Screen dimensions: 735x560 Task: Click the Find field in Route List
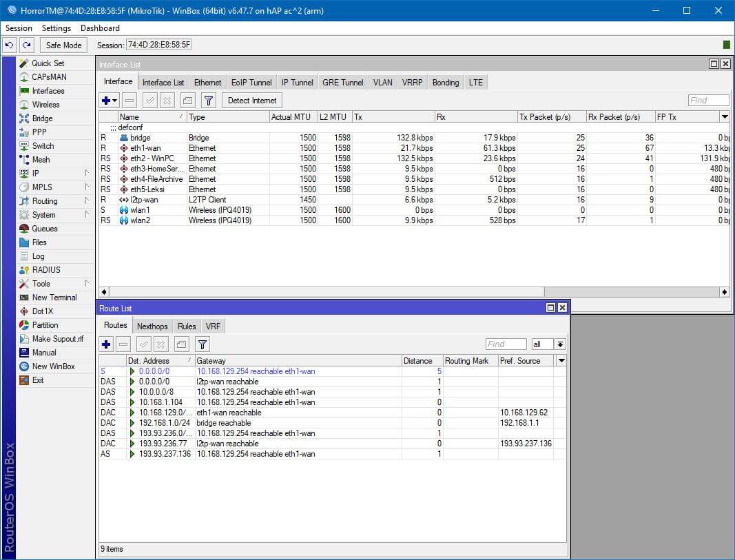pyautogui.click(x=506, y=344)
